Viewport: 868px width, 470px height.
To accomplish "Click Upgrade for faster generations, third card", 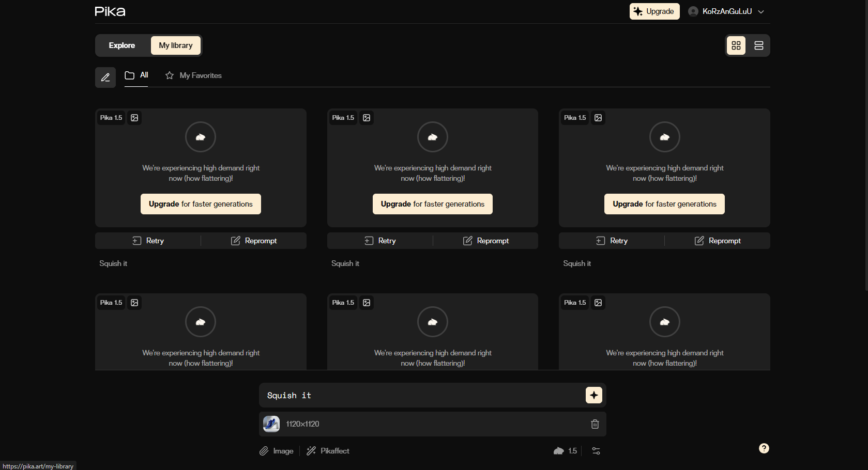I will coord(665,204).
